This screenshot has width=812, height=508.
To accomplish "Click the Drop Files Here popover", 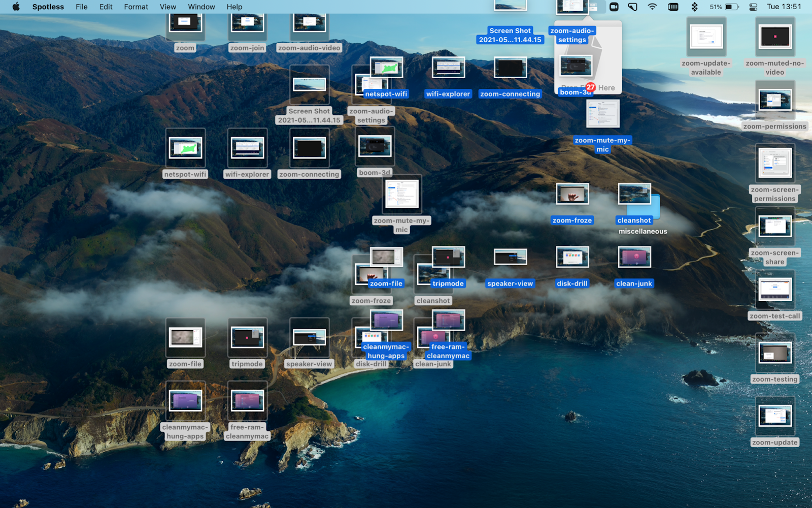I will tap(588, 58).
